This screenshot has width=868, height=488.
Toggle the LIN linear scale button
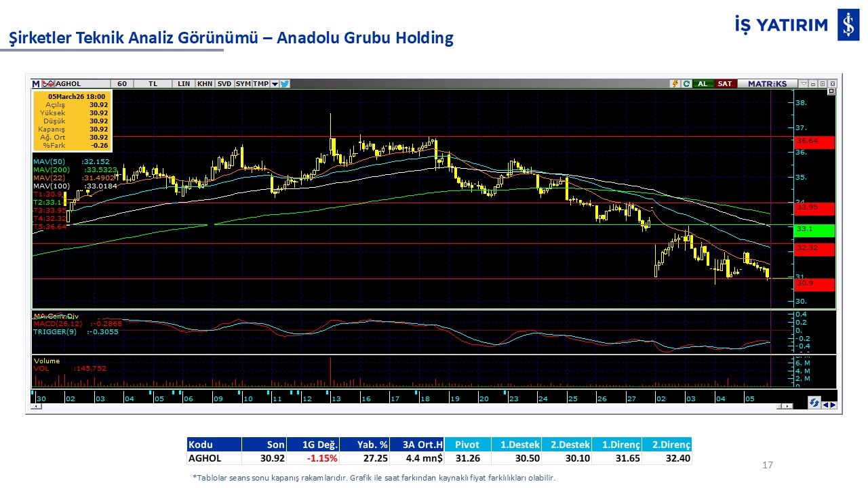click(x=184, y=84)
